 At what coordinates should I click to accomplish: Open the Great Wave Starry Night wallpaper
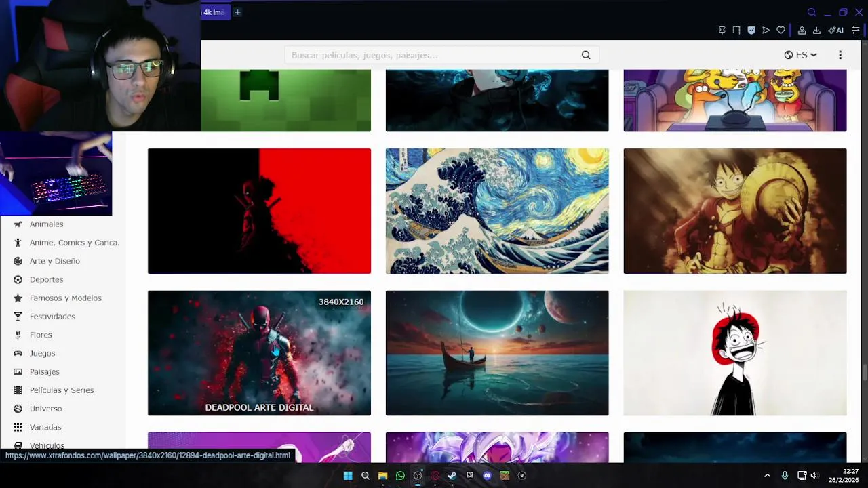(x=497, y=211)
